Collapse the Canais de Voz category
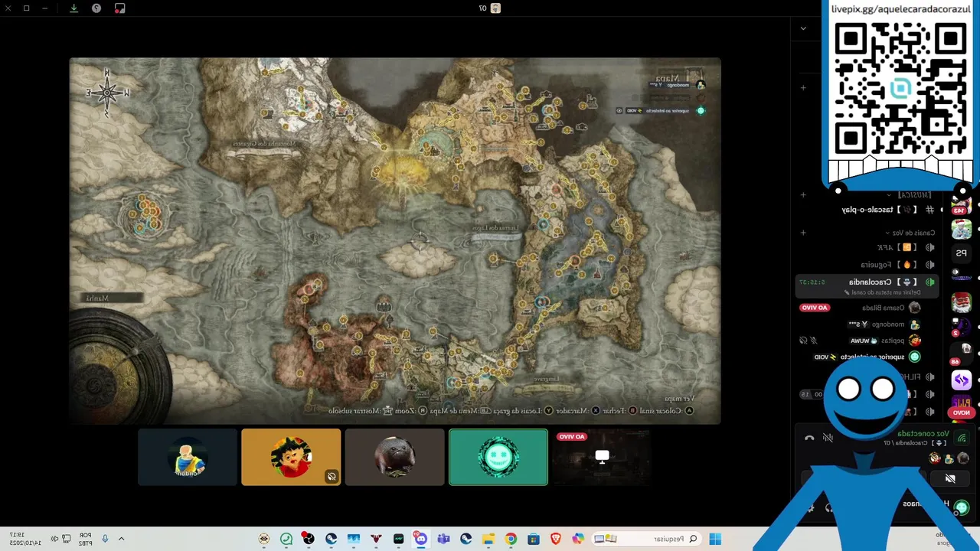This screenshot has height=551, width=980. tap(911, 233)
